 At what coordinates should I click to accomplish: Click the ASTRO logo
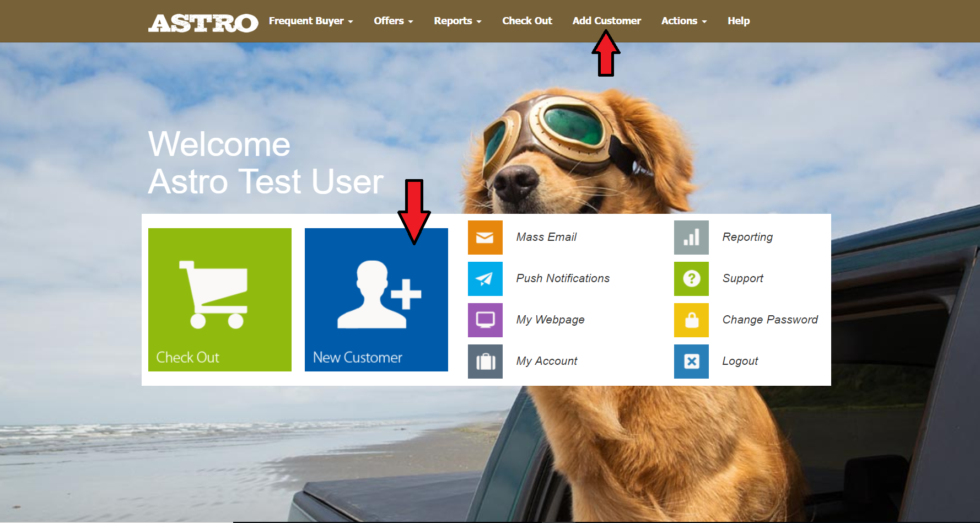[203, 23]
